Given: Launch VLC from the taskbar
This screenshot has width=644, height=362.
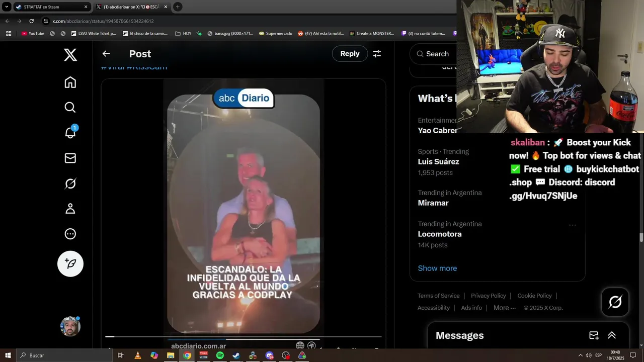Looking at the screenshot, I should 137,355.
